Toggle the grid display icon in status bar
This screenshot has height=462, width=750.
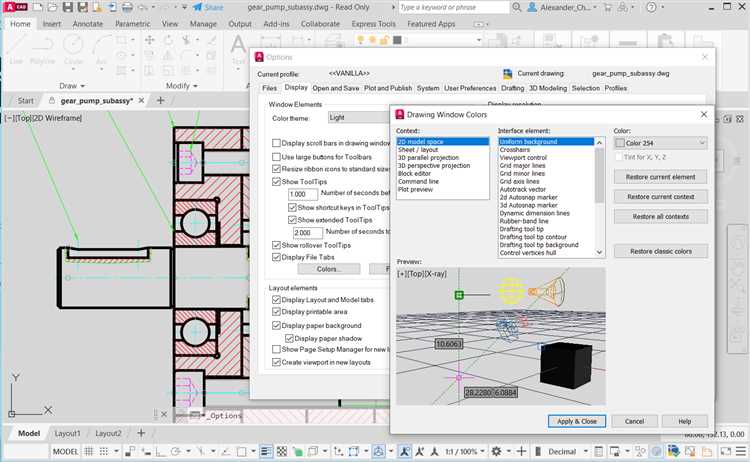(89, 451)
